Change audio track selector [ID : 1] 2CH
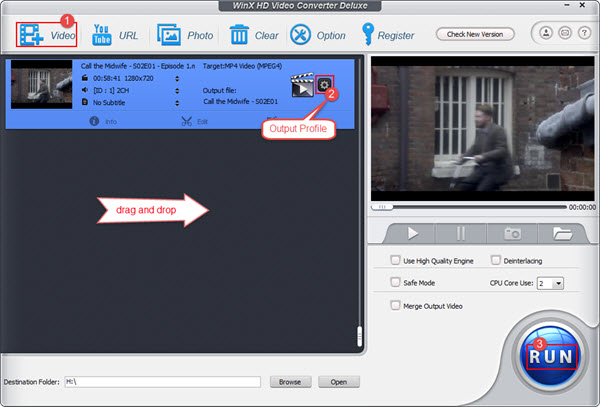This screenshot has width=600, height=407. 177,91
